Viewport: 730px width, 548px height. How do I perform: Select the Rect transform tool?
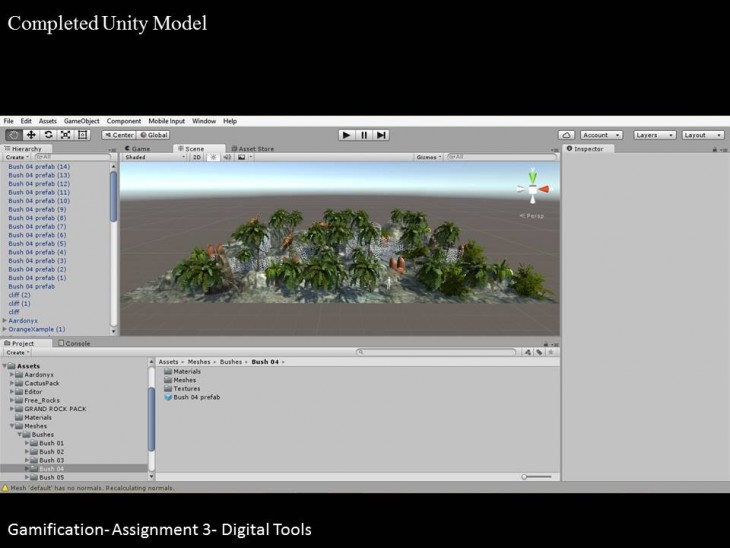coord(83,135)
